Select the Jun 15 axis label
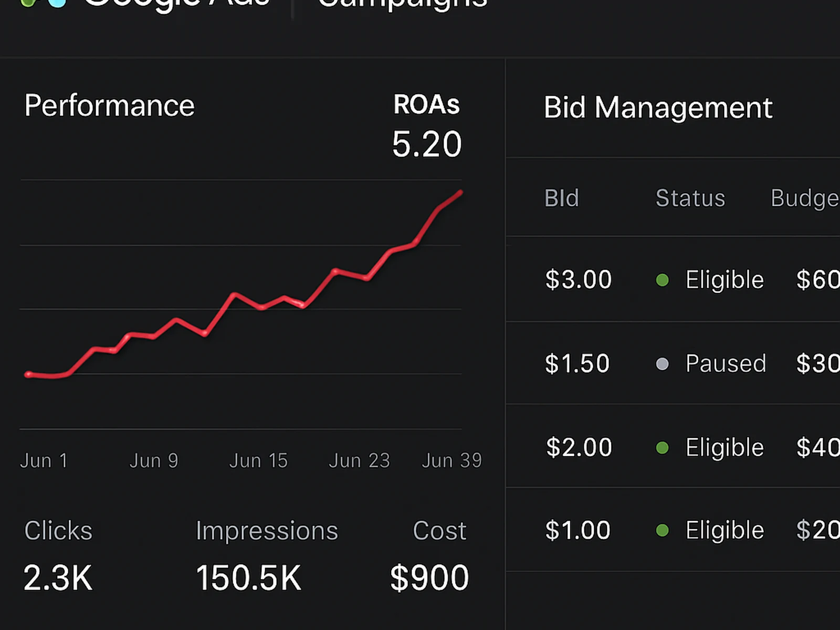 [258, 460]
